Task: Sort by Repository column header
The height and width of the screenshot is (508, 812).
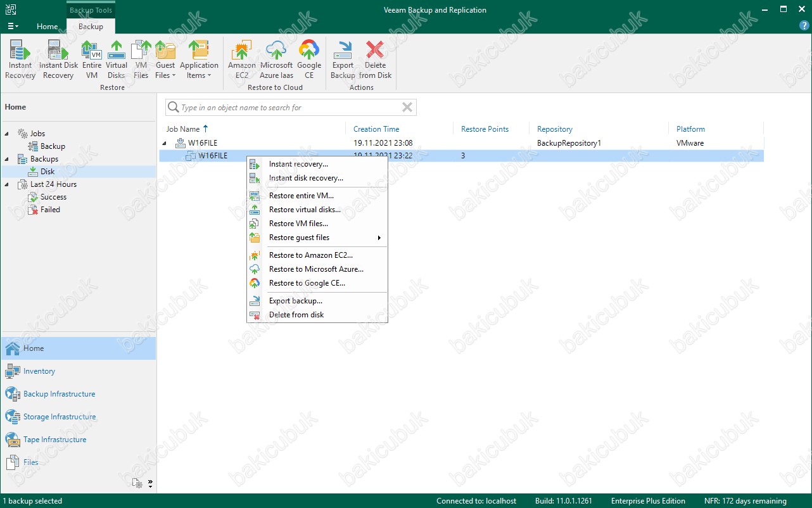Action: tap(555, 129)
